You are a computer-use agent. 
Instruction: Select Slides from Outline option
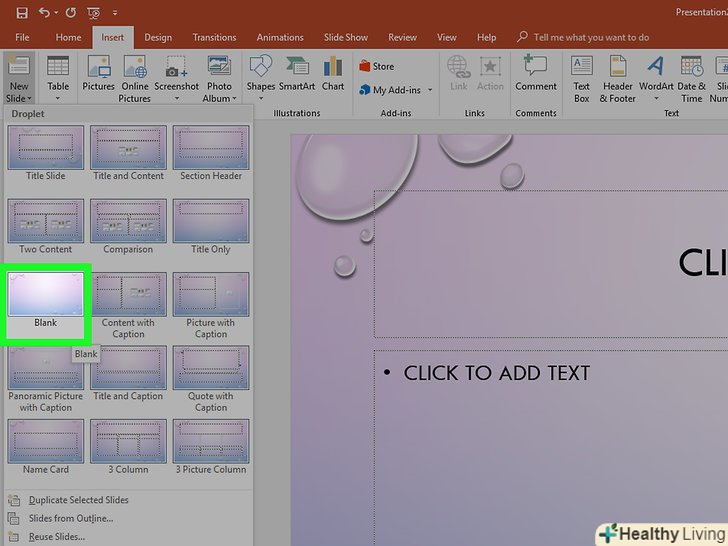[70, 518]
